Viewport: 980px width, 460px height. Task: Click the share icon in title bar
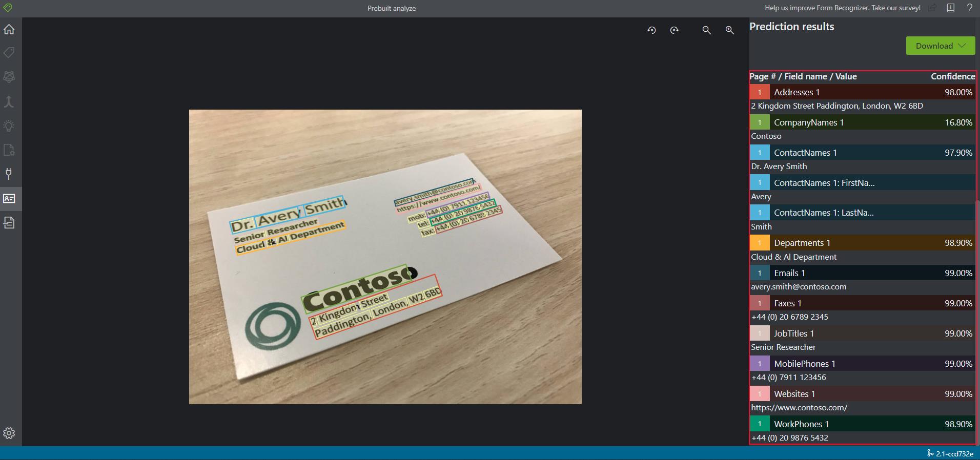[x=933, y=8]
